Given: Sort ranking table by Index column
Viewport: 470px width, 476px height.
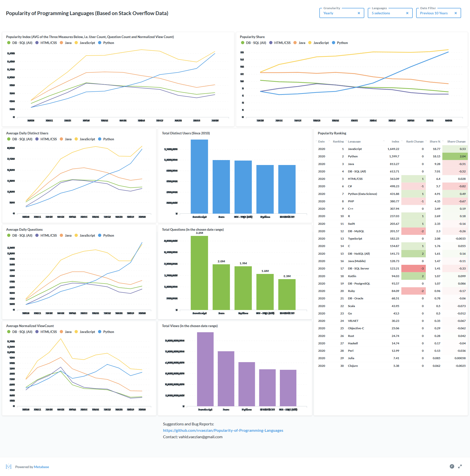Looking at the screenshot, I should click(395, 142).
